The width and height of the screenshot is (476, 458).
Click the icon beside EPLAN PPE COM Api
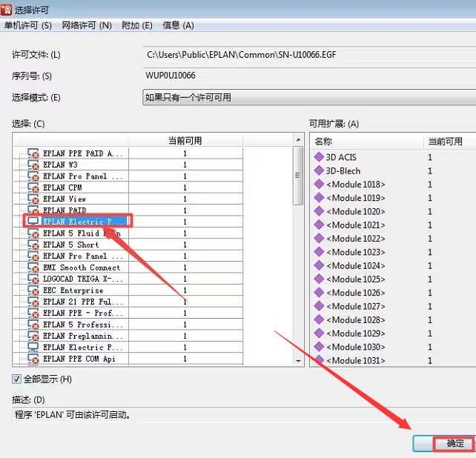pyautogui.click(x=33, y=359)
